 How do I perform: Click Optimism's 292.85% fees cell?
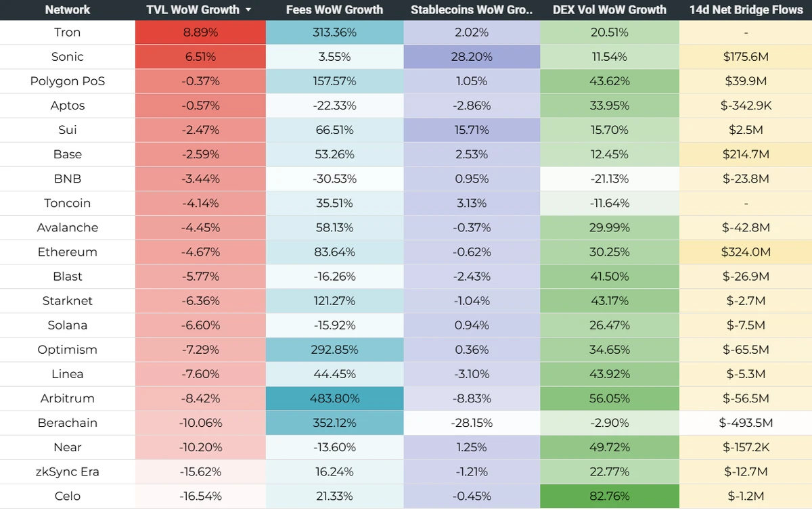point(334,350)
